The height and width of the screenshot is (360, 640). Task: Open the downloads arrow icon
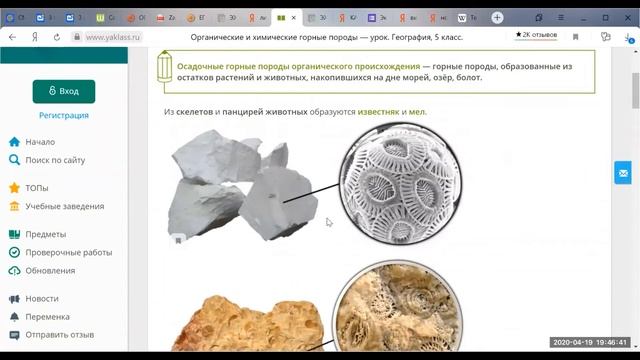[629, 38]
